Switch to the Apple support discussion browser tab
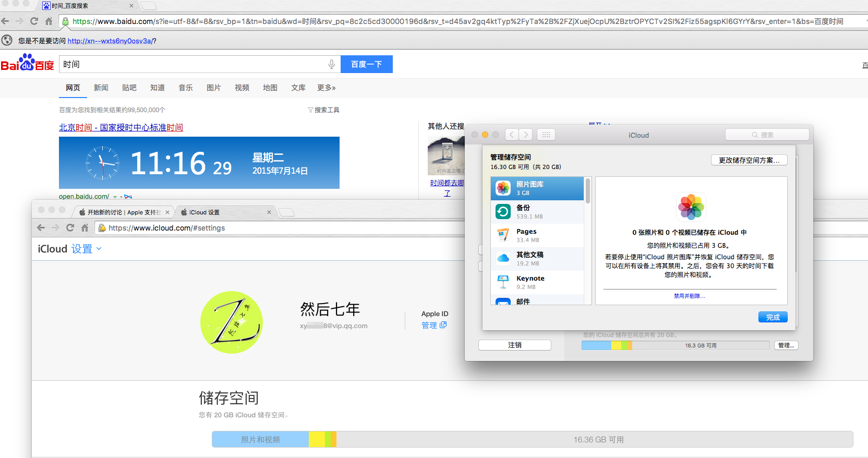868x458 pixels. pos(124,212)
